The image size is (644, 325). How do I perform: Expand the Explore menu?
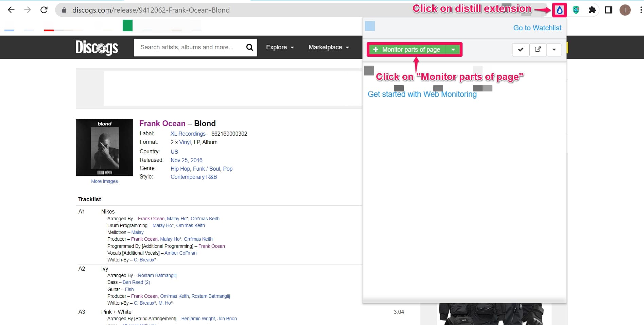pos(280,47)
